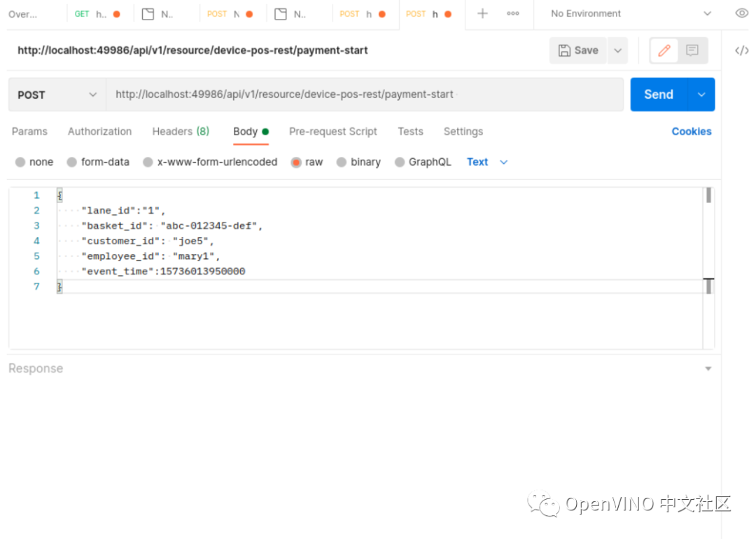756x539 pixels.
Task: Click the new tab plus icon
Action: pyautogui.click(x=482, y=14)
